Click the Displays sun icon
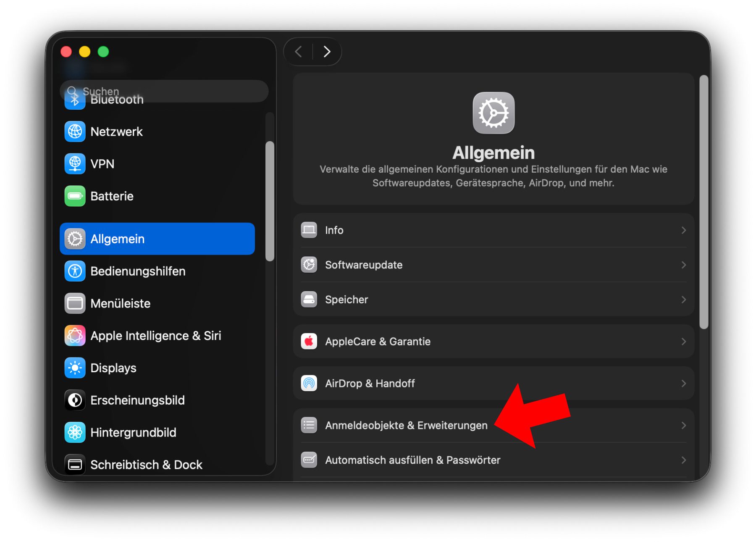Screen dimensions: 756x542 75,368
